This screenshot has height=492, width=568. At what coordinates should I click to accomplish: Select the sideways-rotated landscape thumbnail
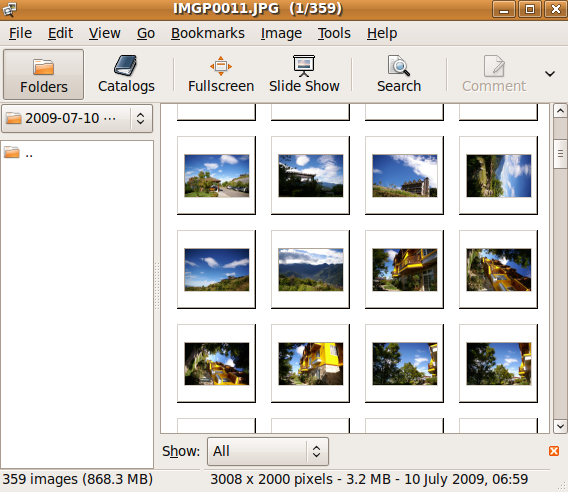(498, 176)
